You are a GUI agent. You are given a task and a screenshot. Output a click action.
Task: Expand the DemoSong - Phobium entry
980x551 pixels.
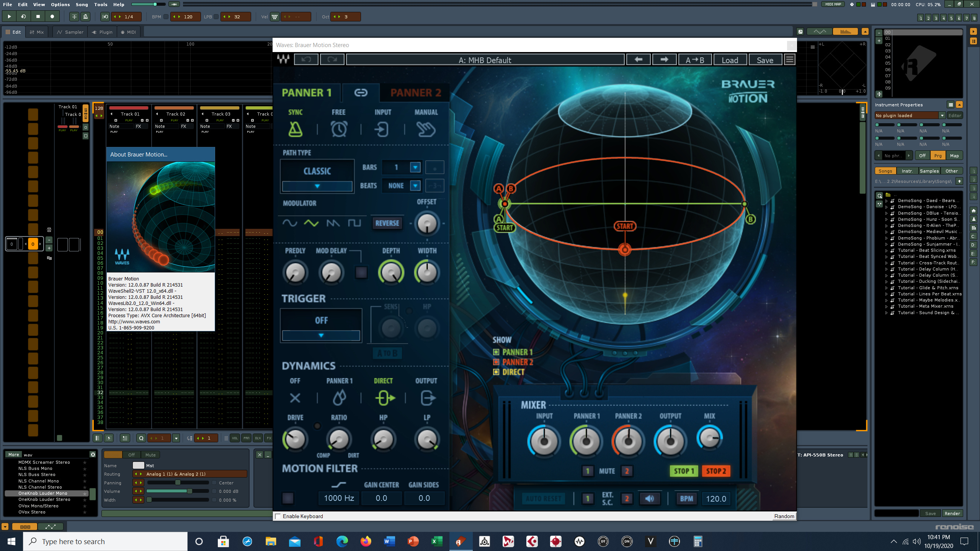point(886,238)
